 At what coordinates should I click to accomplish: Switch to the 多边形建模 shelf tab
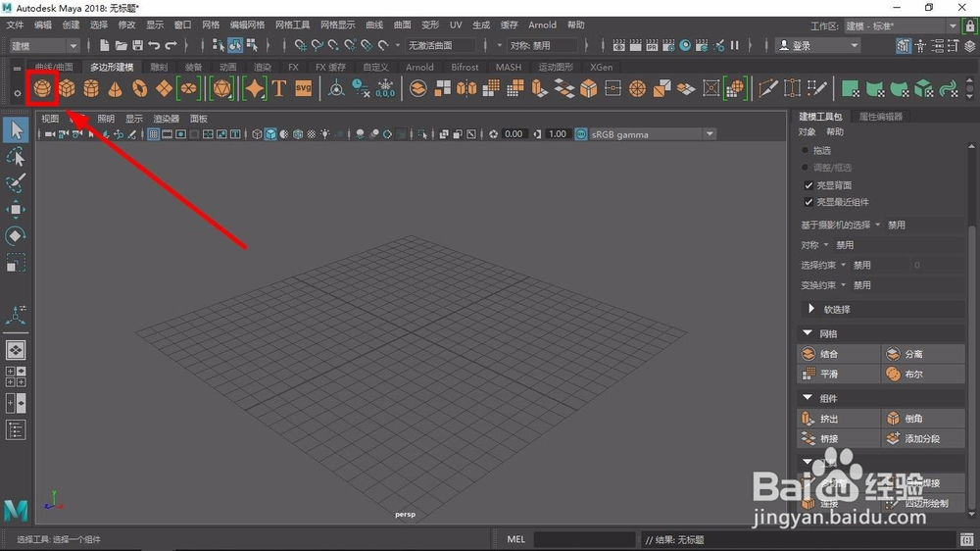pos(112,67)
